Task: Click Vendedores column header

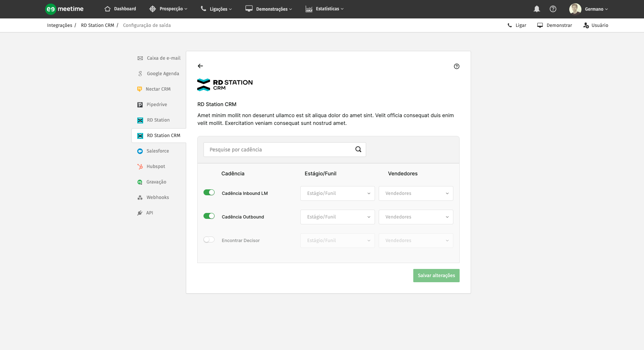Action: (x=403, y=174)
